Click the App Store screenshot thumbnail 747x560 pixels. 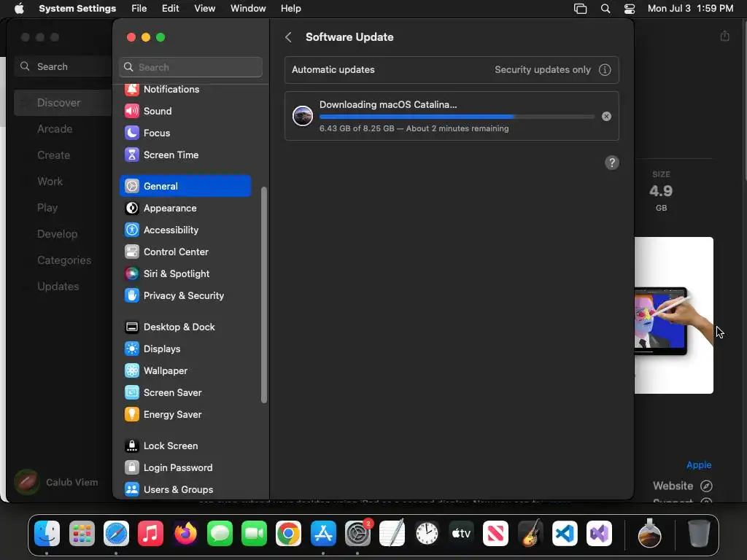673,315
